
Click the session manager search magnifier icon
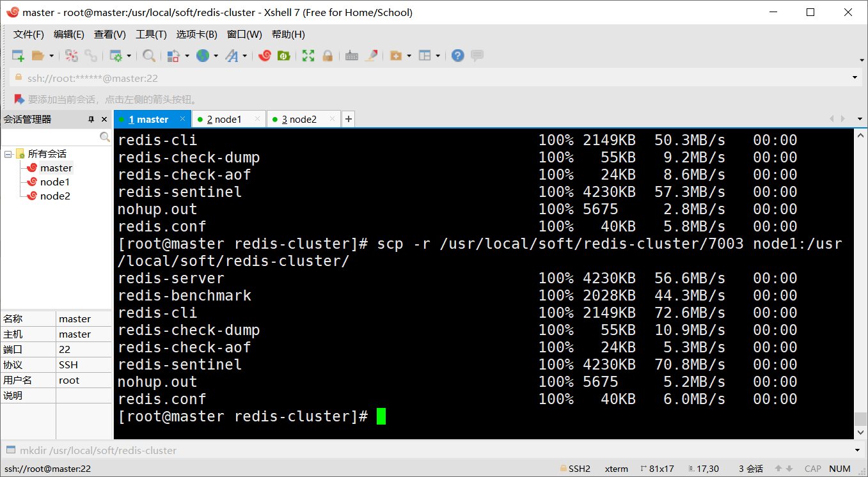[x=105, y=137]
